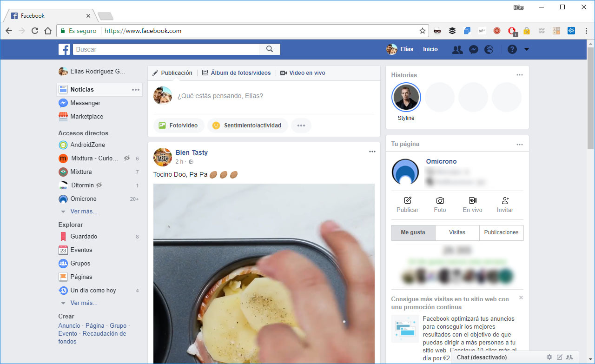Switch to the Visitas tab
The width and height of the screenshot is (595, 364).
457,232
